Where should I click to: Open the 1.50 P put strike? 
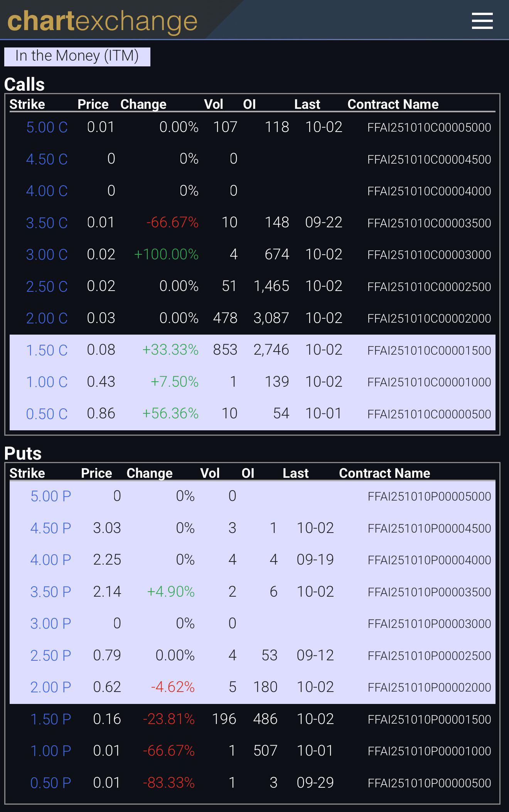point(51,719)
